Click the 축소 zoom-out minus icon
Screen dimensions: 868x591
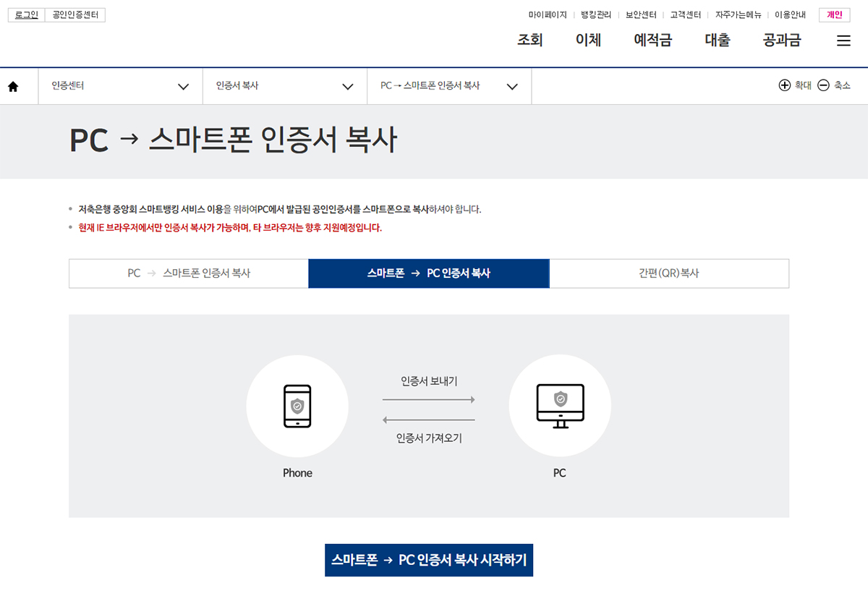824,85
